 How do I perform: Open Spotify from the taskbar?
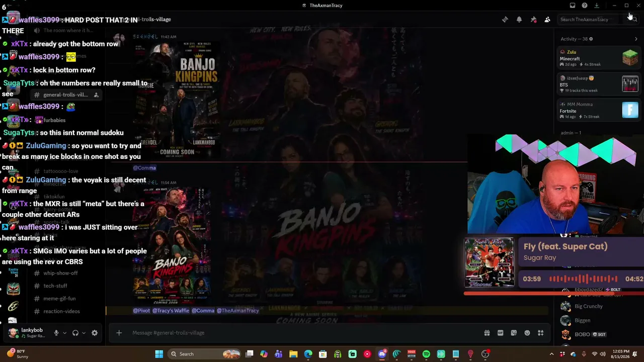[x=426, y=354]
